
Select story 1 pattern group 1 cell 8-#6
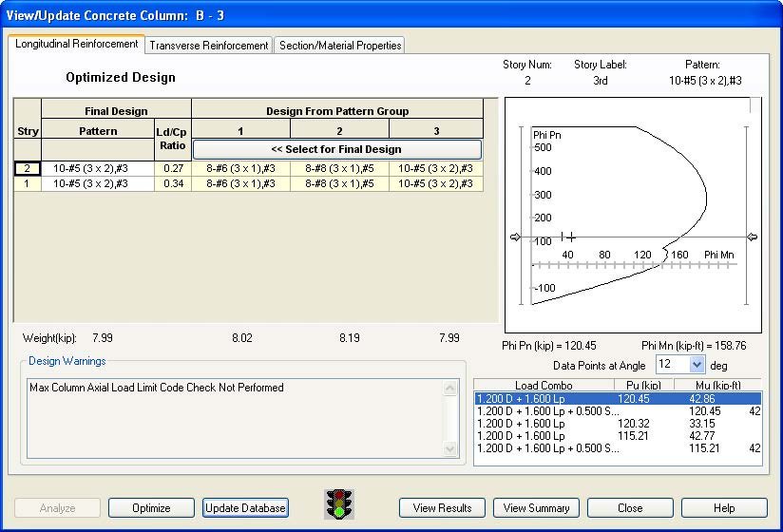point(240,183)
